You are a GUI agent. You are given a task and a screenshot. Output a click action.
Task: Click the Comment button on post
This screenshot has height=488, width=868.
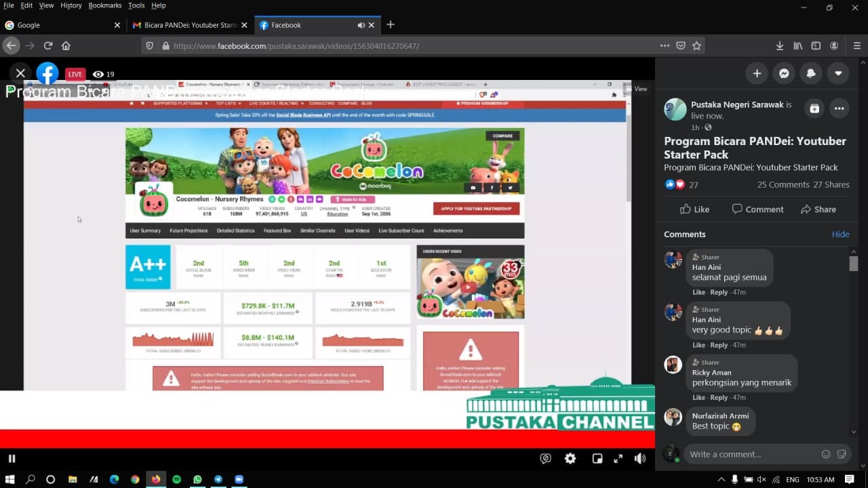757,209
